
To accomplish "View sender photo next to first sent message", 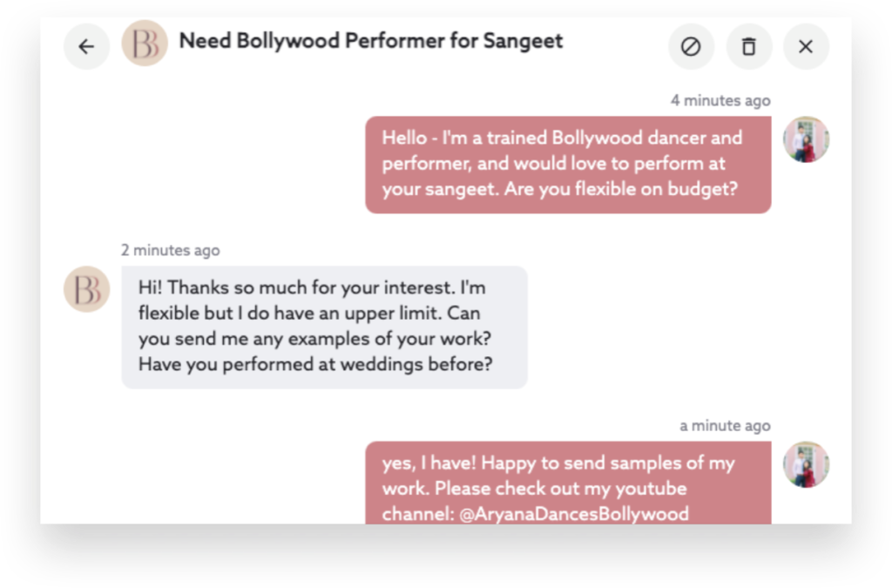I will click(x=806, y=139).
